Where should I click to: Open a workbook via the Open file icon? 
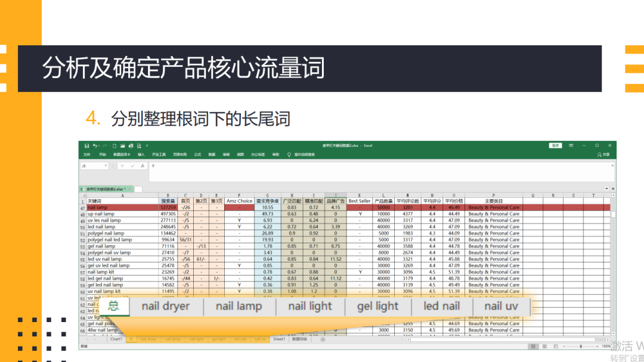[x=123, y=145]
